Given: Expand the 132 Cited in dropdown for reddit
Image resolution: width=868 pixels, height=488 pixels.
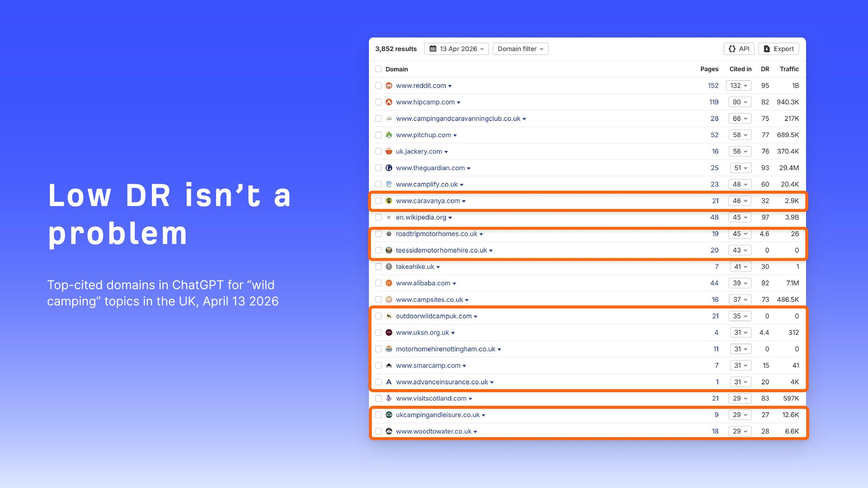Looking at the screenshot, I should [739, 85].
